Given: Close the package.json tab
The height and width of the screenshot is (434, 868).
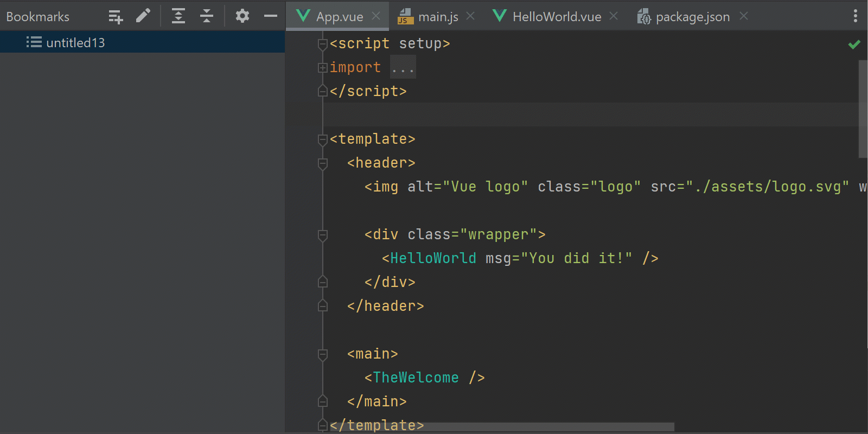Looking at the screenshot, I should pos(744,16).
